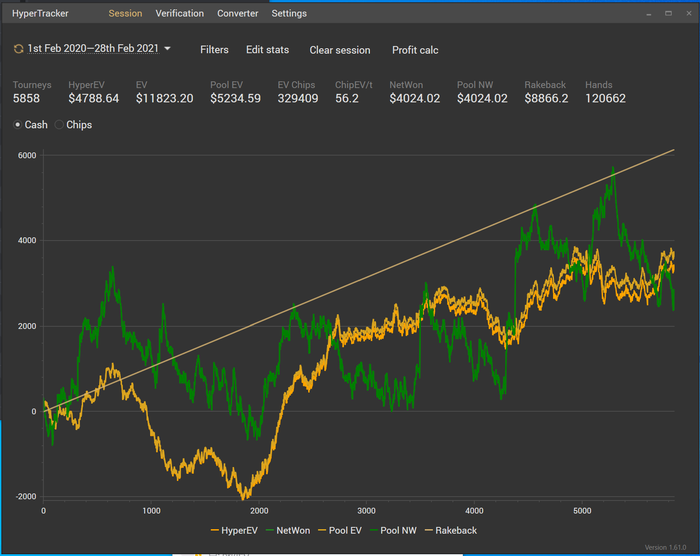Click the Pool NW stat label
This screenshot has width=700, height=556.
[x=475, y=85]
